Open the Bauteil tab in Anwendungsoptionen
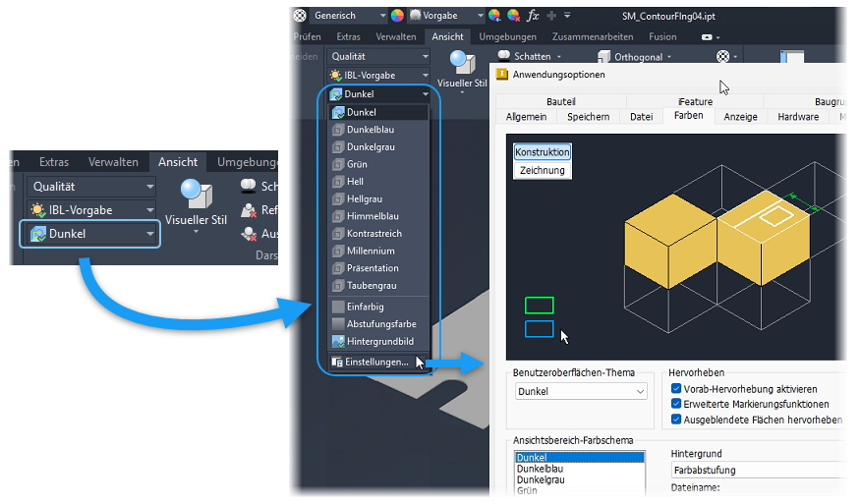The width and height of the screenshot is (860, 504). point(561,101)
